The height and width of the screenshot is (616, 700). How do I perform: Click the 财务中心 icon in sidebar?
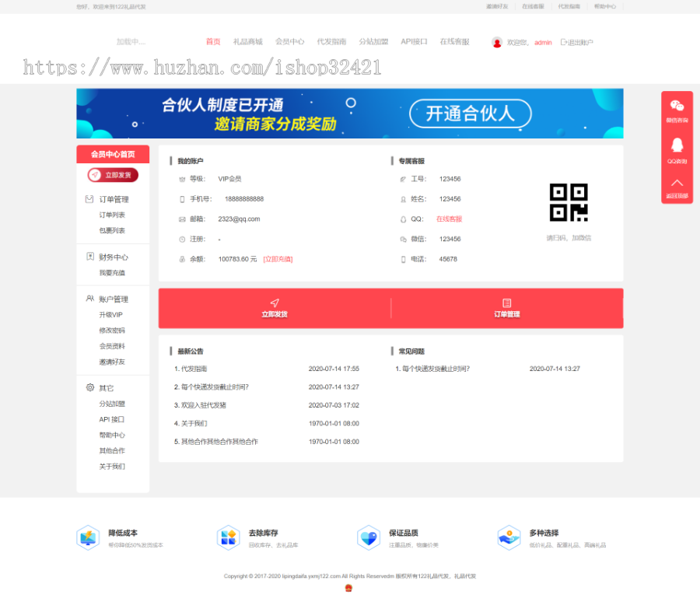90,256
